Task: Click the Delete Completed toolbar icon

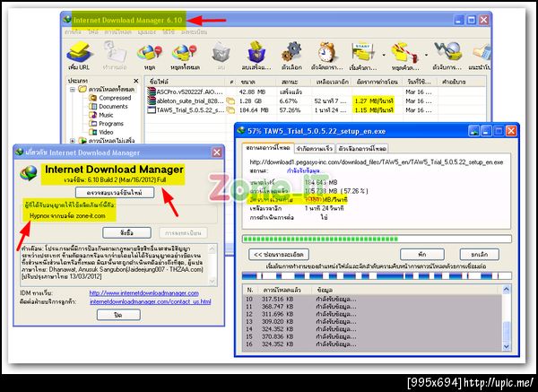Action: click(x=256, y=57)
